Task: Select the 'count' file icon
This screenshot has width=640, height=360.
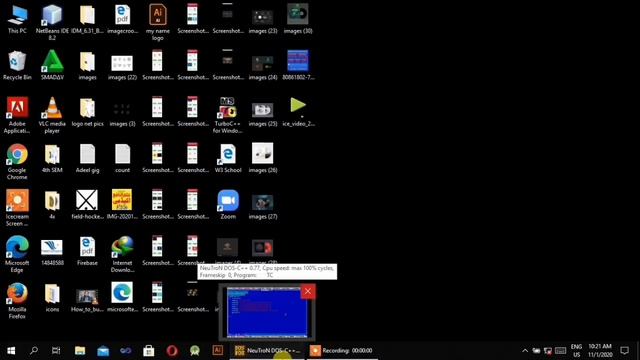Action: click(x=122, y=158)
